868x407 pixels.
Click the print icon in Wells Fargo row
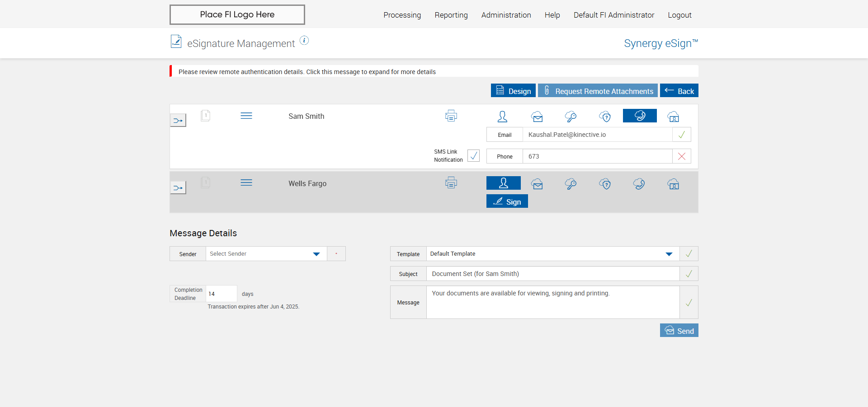click(451, 182)
